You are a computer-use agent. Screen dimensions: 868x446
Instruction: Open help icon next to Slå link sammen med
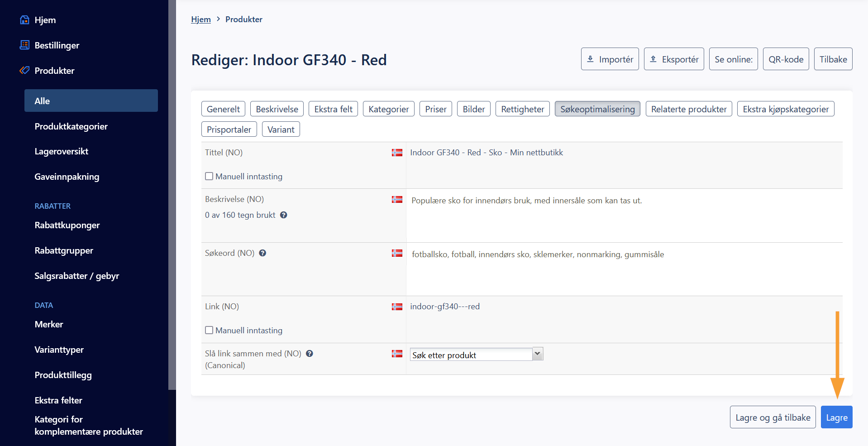click(x=310, y=354)
